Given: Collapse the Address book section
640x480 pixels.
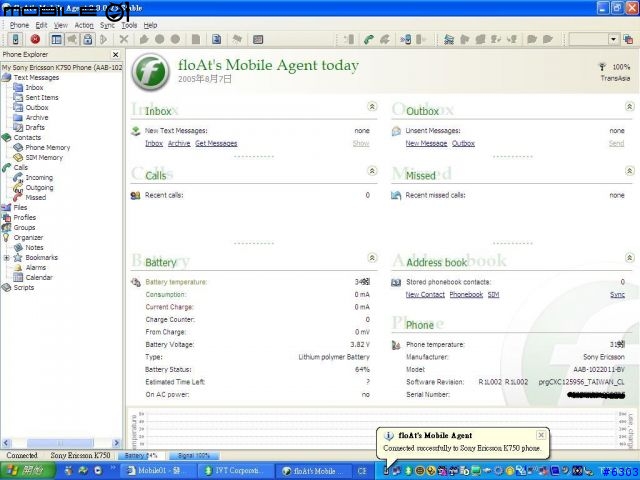Looking at the screenshot, I should 629,258.
